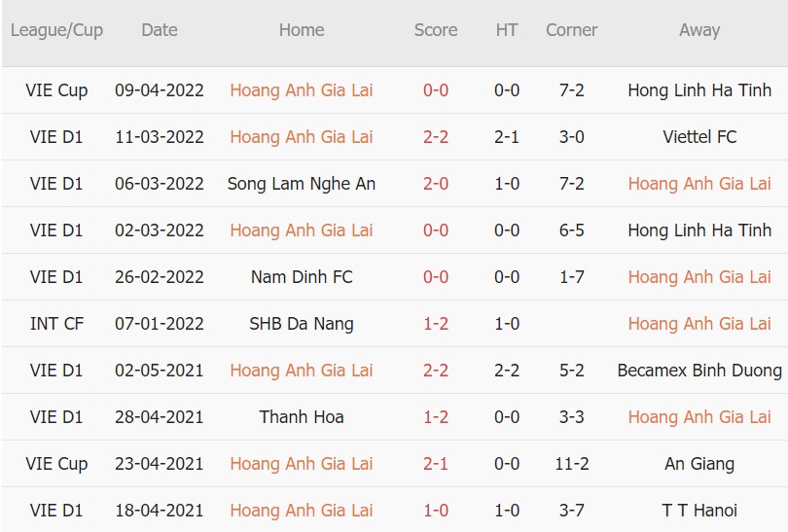This screenshot has height=532, width=788.
Task: Open the Viettel FC team link
Action: click(x=699, y=137)
